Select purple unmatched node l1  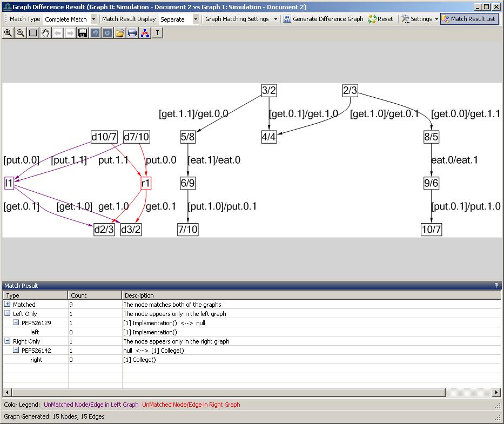9,183
